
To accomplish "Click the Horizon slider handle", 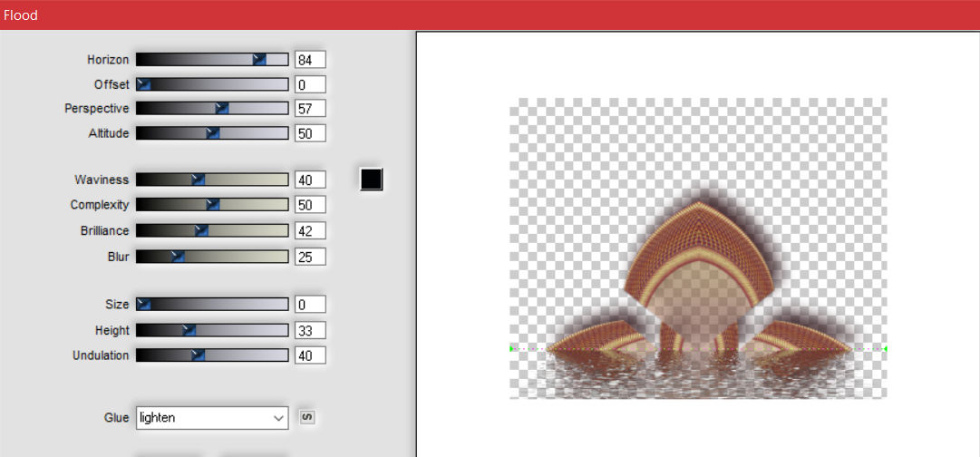I will point(259,59).
